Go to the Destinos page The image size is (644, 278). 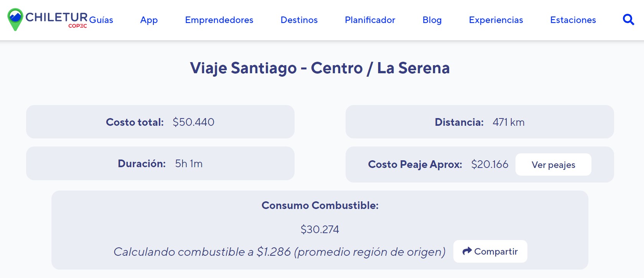point(299,20)
